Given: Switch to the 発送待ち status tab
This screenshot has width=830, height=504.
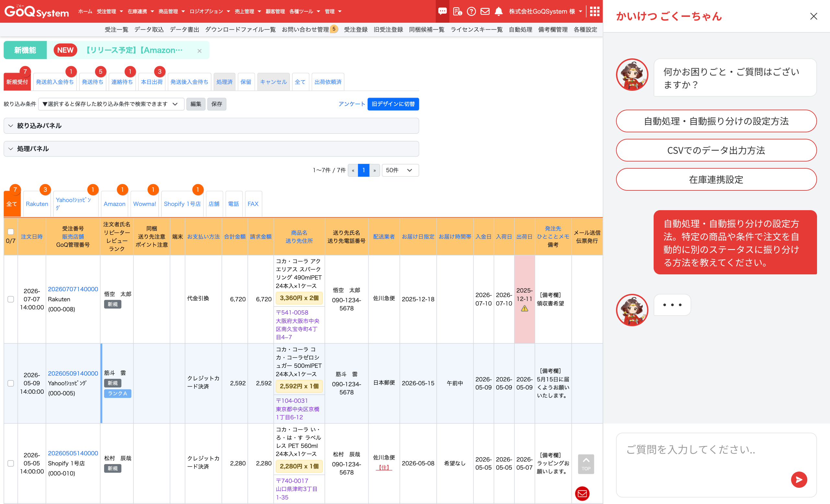Looking at the screenshot, I should (92, 82).
